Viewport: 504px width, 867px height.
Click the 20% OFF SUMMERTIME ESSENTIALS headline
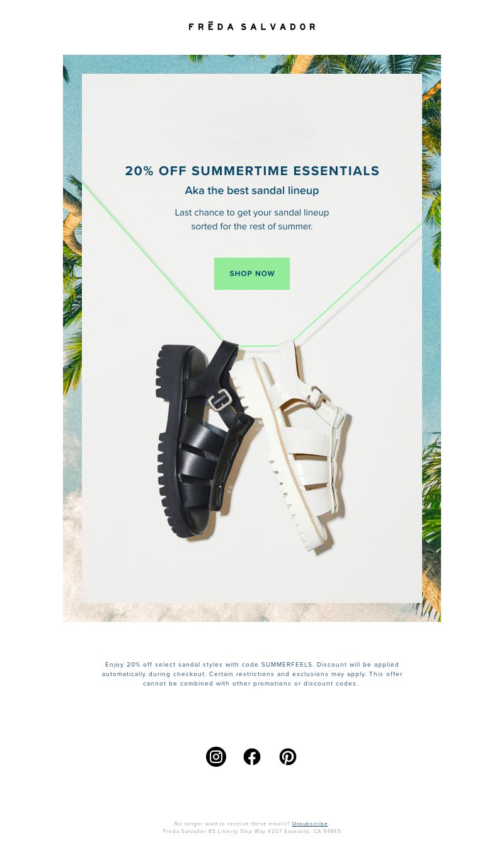252,171
